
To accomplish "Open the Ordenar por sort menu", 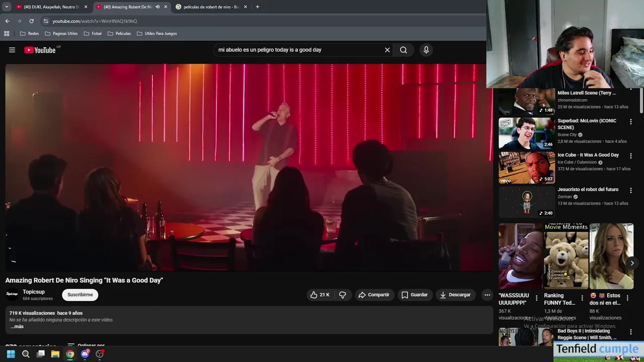I will coord(86,346).
